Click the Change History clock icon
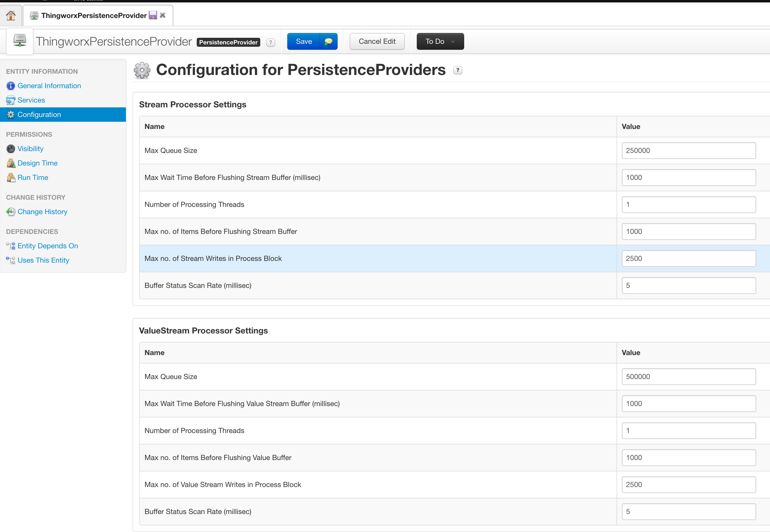The width and height of the screenshot is (770, 532). (11, 212)
